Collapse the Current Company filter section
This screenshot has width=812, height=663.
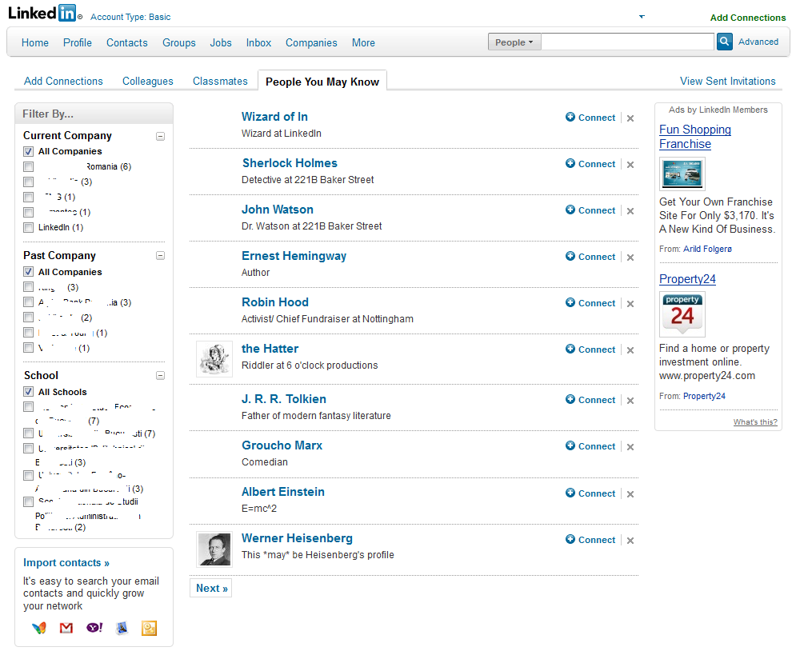pos(160,136)
